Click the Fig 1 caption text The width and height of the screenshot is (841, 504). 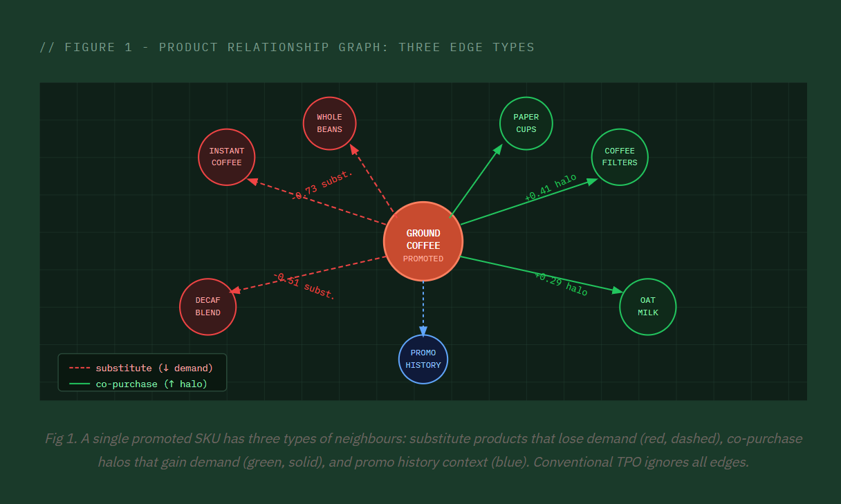[x=423, y=450]
